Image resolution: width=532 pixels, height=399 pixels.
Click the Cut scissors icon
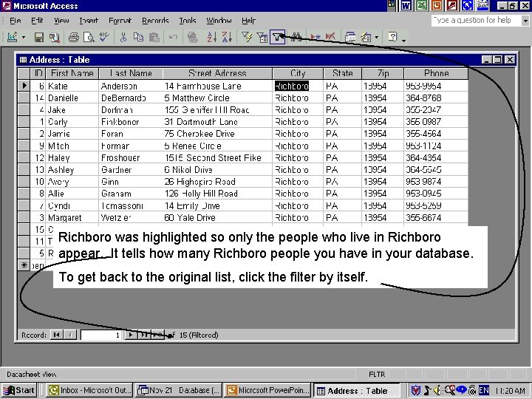click(x=123, y=37)
